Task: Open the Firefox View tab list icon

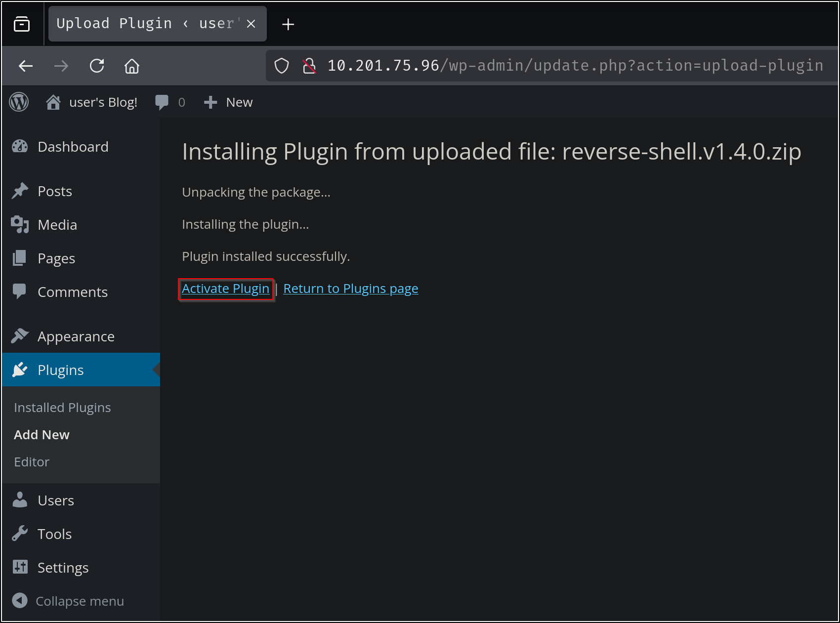Action: 22,24
